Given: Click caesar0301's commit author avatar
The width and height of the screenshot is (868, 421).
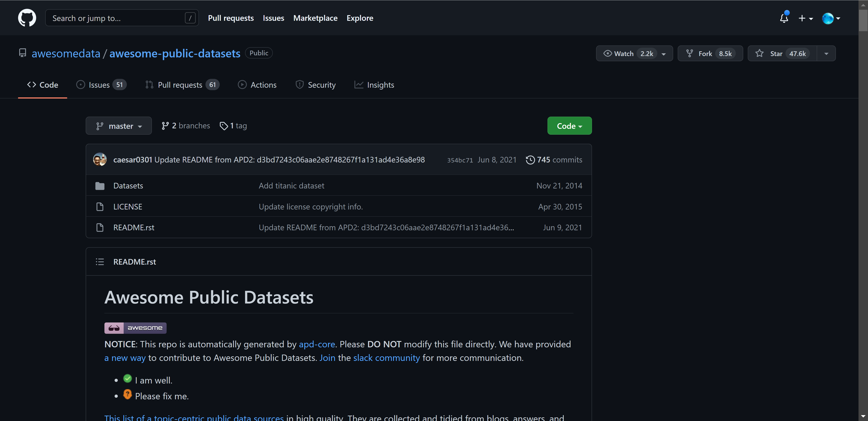Looking at the screenshot, I should [x=100, y=159].
